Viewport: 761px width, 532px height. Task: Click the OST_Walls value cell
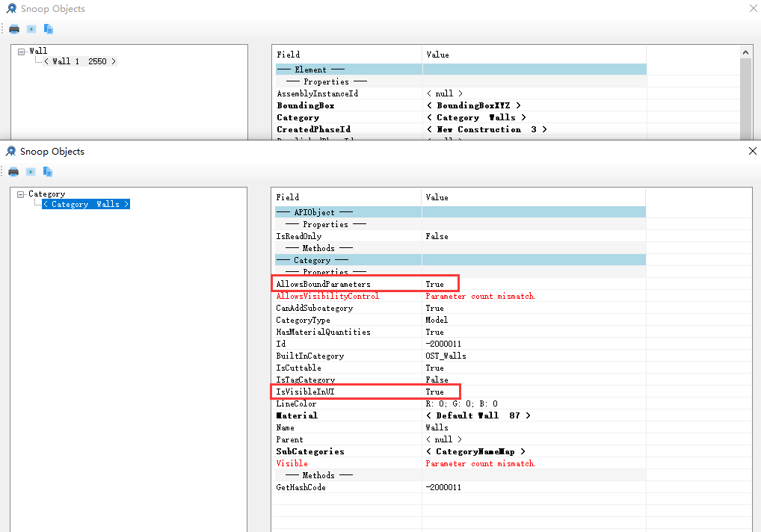[446, 356]
